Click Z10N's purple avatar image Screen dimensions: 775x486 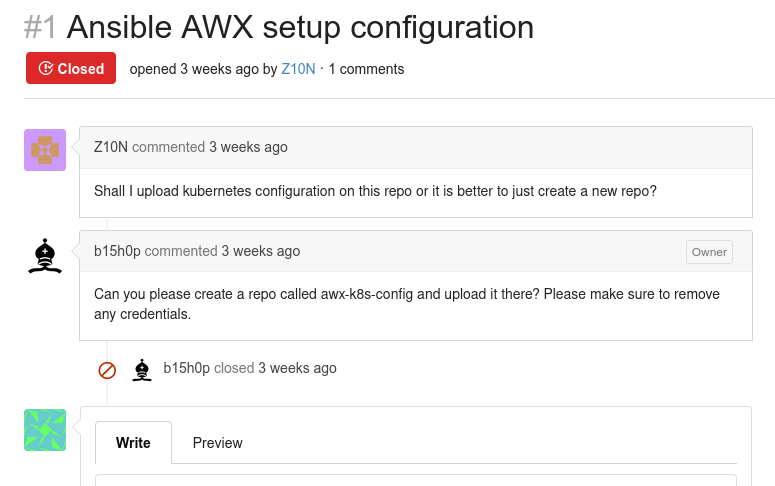pos(45,150)
